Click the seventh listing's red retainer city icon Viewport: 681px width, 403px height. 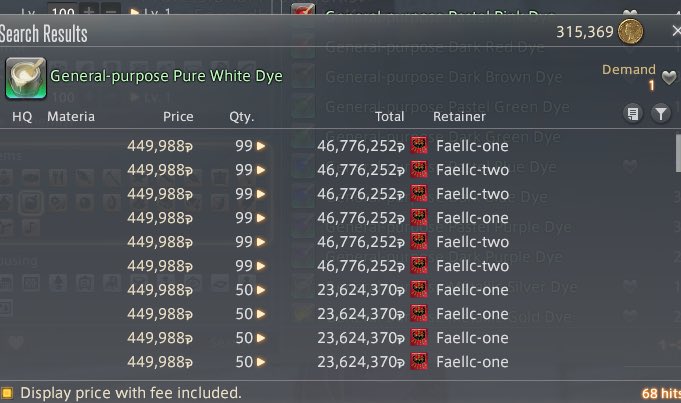click(x=419, y=290)
